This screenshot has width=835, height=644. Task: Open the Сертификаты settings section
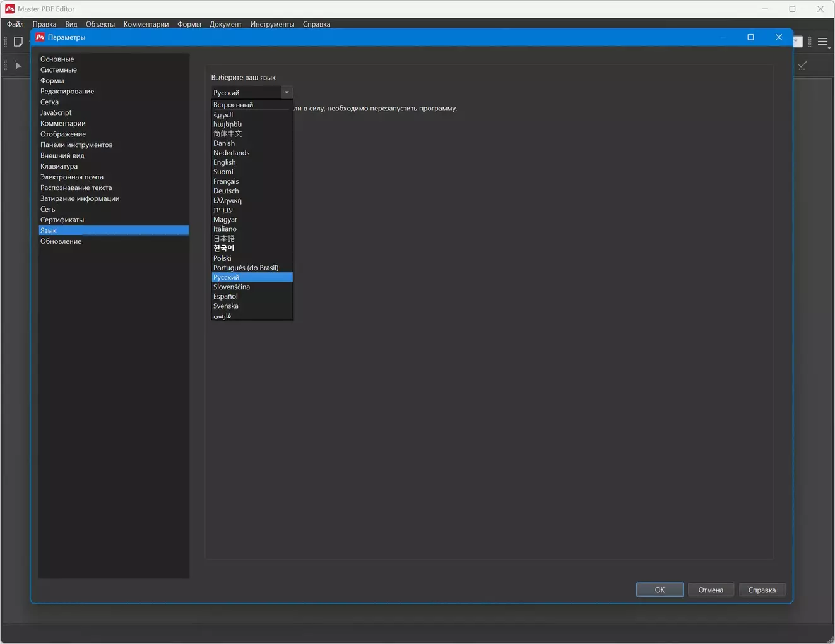[x=62, y=220]
